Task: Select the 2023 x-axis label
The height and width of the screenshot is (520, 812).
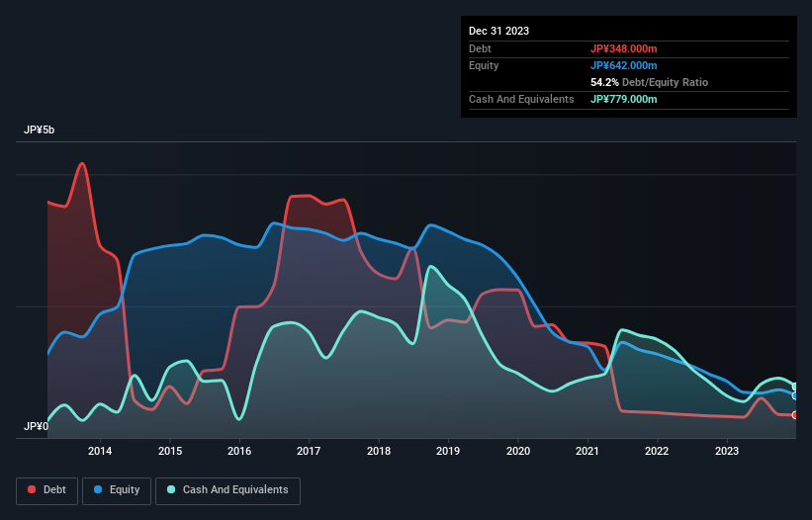Action: [727, 451]
